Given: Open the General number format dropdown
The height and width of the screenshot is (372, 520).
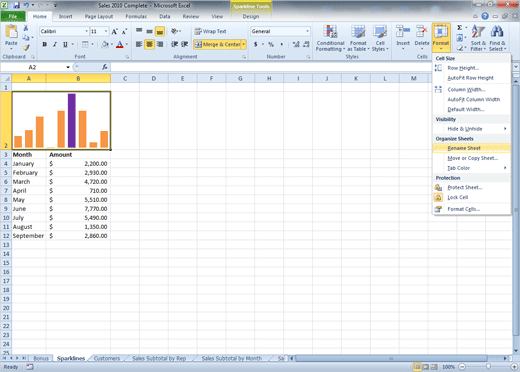Looking at the screenshot, I should pos(307,31).
